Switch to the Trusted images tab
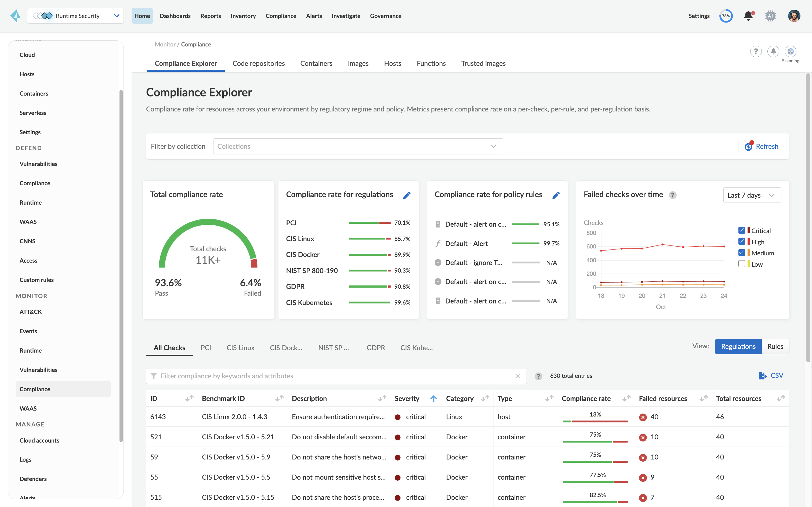Image resolution: width=812 pixels, height=507 pixels. (x=483, y=63)
